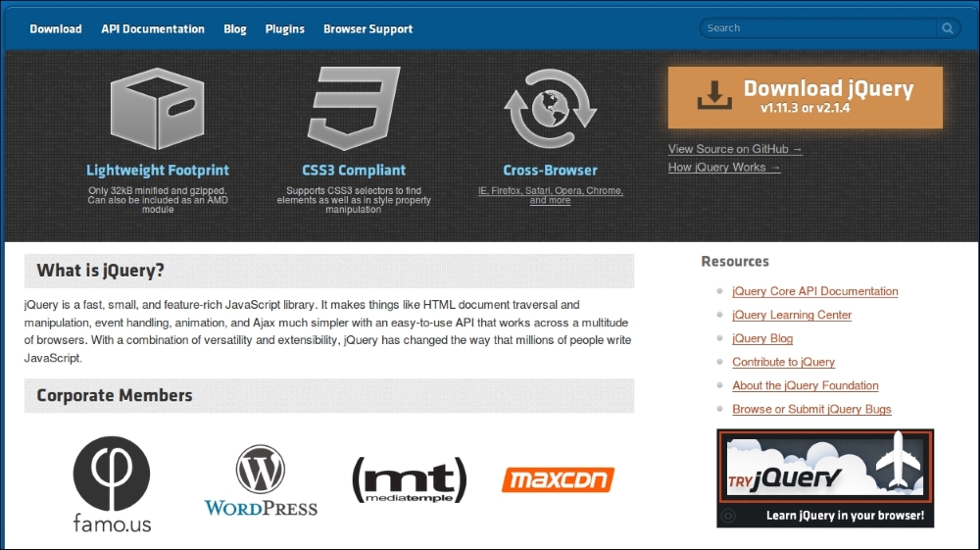This screenshot has height=550, width=980.
Task: Click the 'Supports CSS3 selectors' description text
Action: (354, 200)
